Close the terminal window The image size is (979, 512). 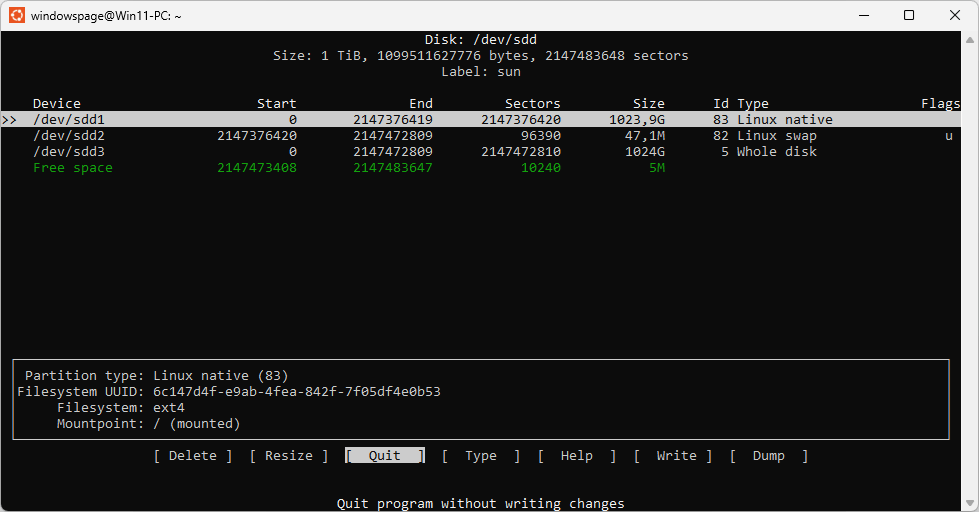(955, 15)
